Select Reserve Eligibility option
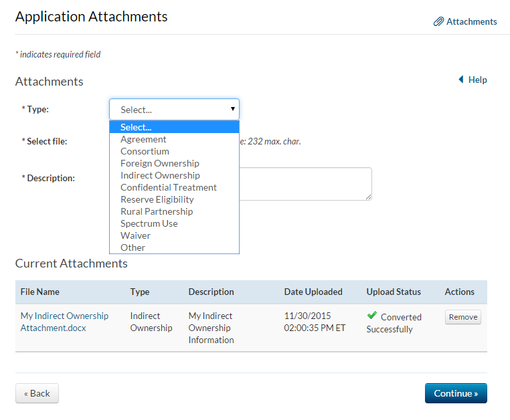Viewport: 510px width, 420px height. coord(157,199)
